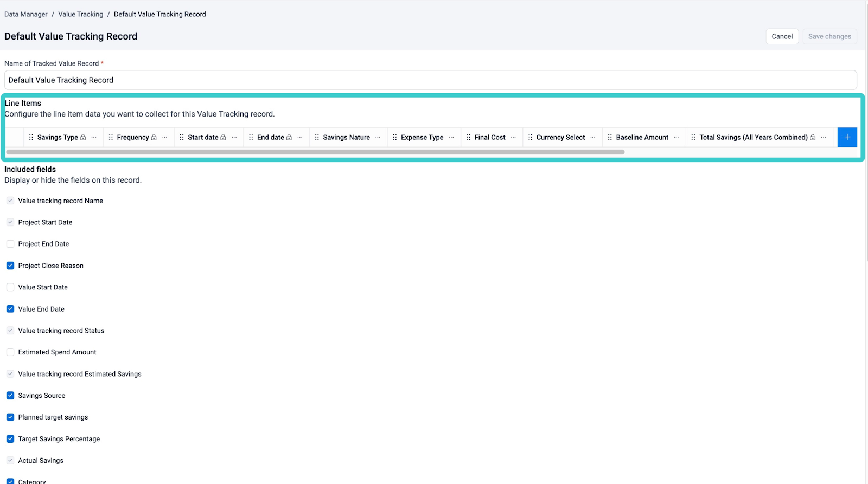Click the lock icon beside Frequency column
868x484 pixels.
[154, 138]
